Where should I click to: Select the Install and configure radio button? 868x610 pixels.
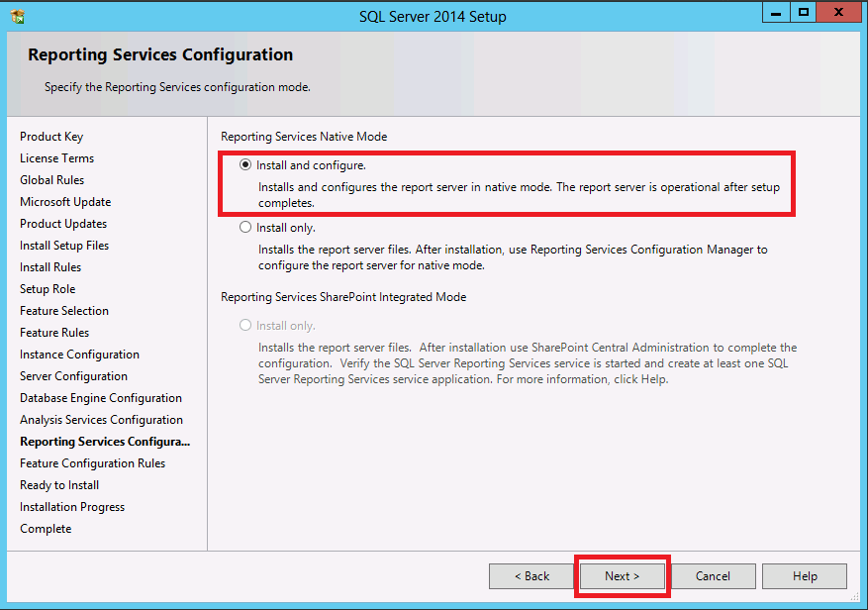[245, 164]
